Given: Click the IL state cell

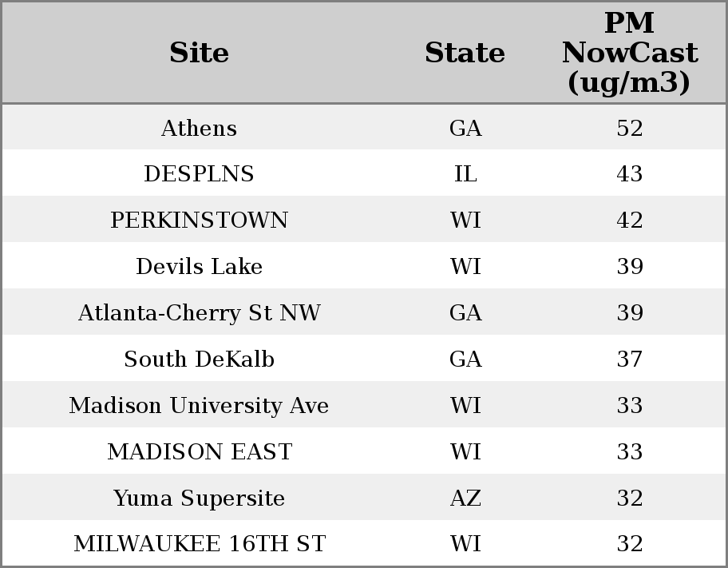Looking at the screenshot, I should (465, 174).
